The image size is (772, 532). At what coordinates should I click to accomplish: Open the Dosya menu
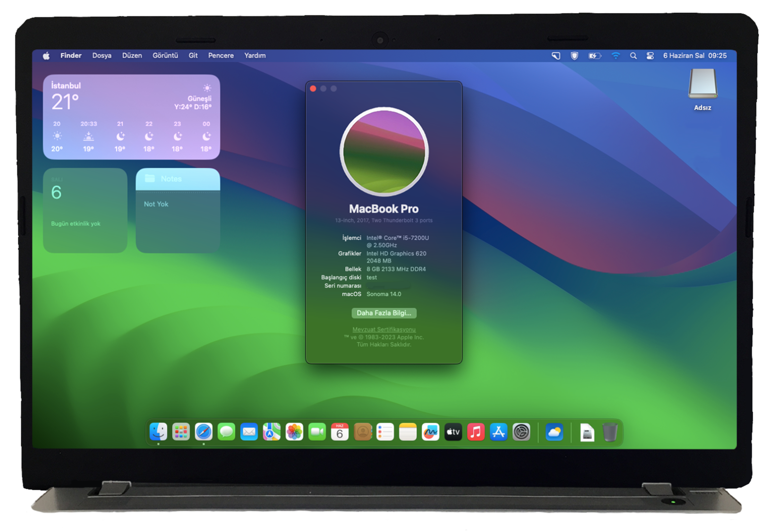[102, 56]
